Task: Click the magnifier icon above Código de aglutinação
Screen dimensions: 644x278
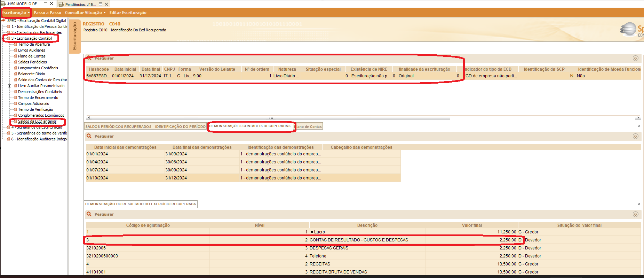Action: click(x=89, y=214)
